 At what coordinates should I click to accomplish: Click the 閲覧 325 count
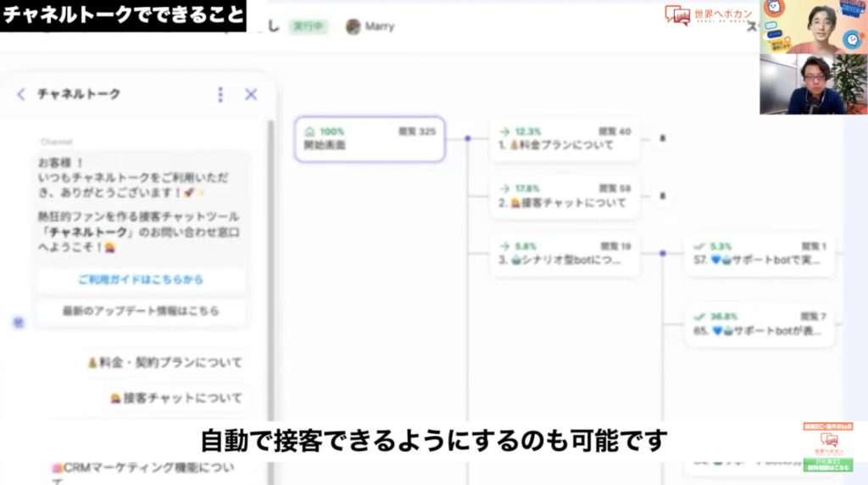417,131
